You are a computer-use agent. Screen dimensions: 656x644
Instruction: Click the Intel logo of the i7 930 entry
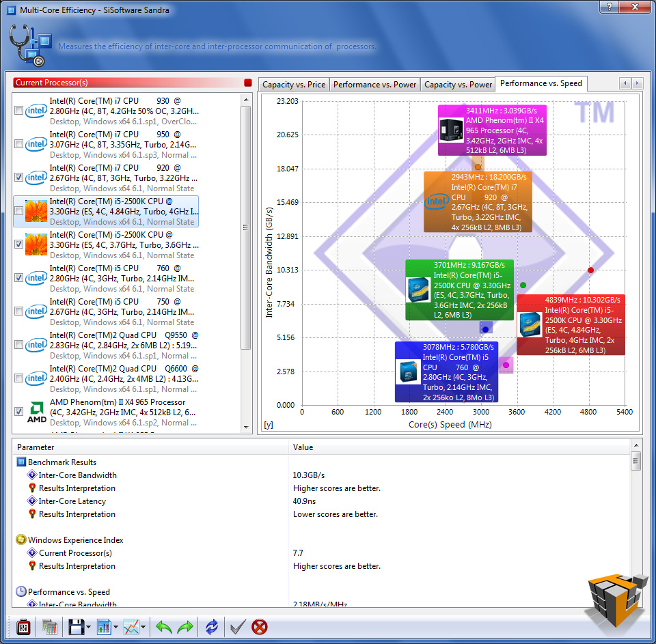(x=36, y=111)
